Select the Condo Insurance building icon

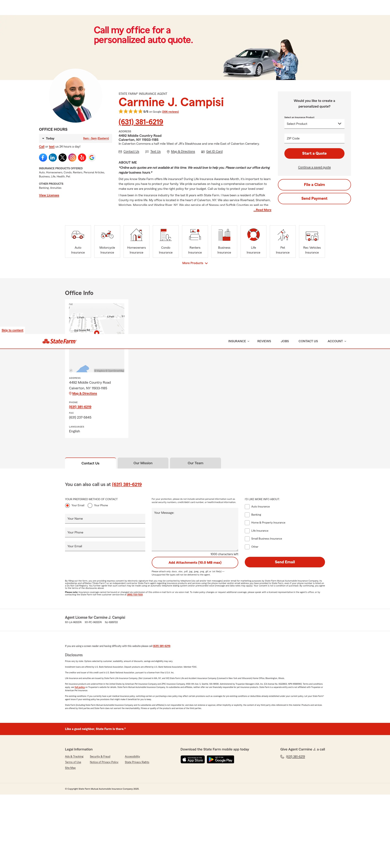click(x=166, y=235)
